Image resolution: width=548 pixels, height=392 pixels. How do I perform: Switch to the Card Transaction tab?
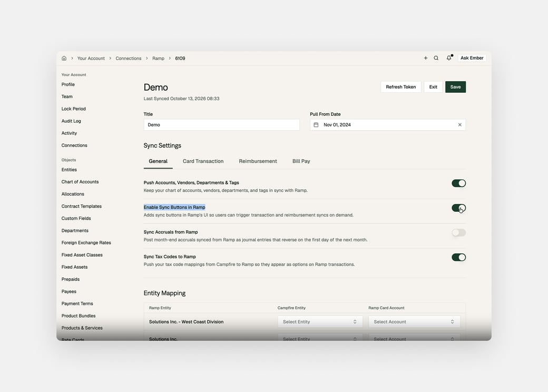[203, 161]
